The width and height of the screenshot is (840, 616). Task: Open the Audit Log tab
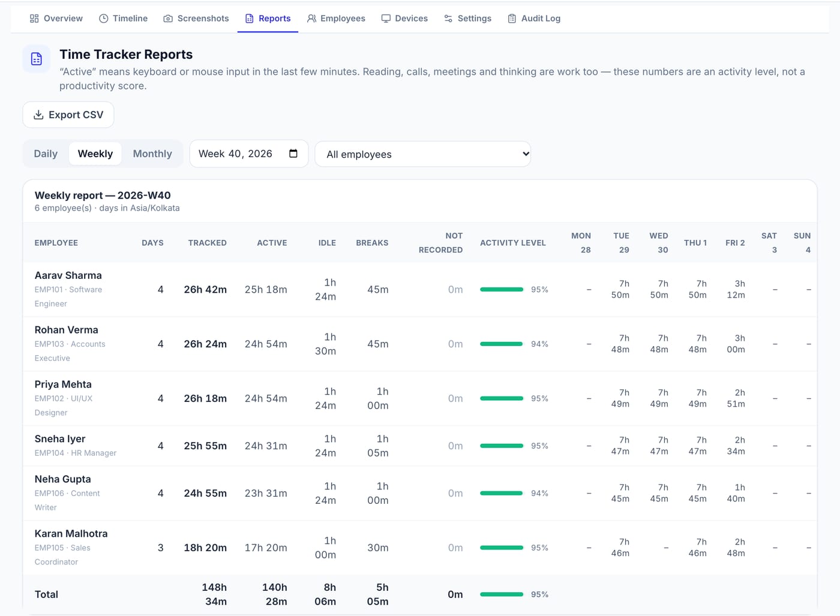pyautogui.click(x=534, y=19)
